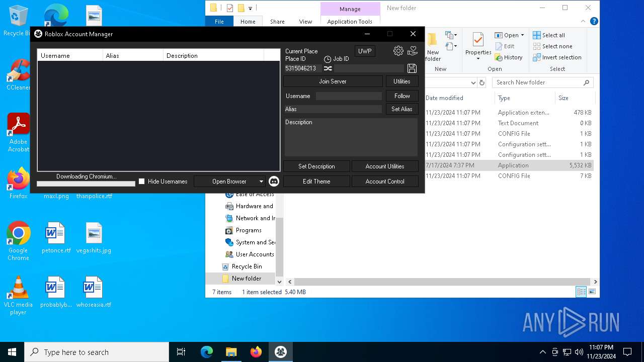The image size is (644, 362).
Task: Click the Account Utilities button
Action: (385, 166)
